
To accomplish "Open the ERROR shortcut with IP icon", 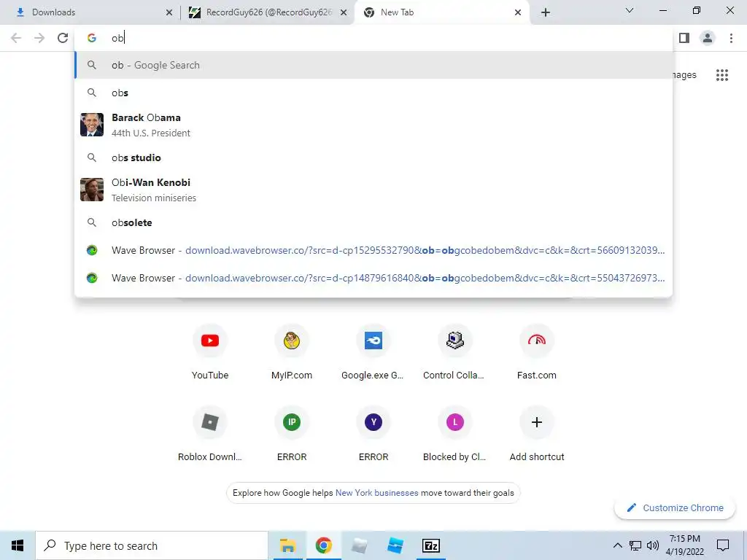I will [292, 434].
